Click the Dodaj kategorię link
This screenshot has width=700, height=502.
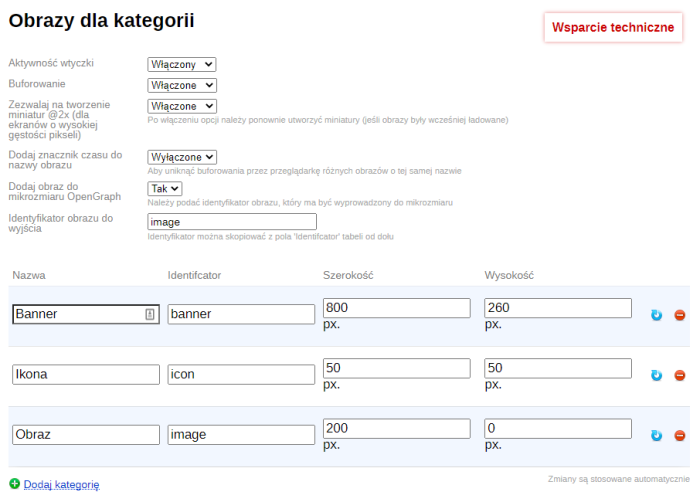coord(61,484)
